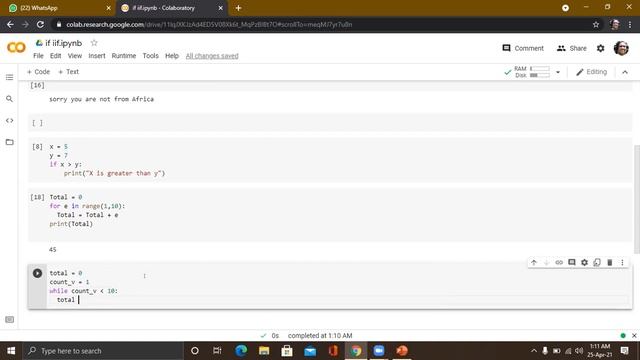Click the taskbar search box

pyautogui.click(x=103, y=351)
